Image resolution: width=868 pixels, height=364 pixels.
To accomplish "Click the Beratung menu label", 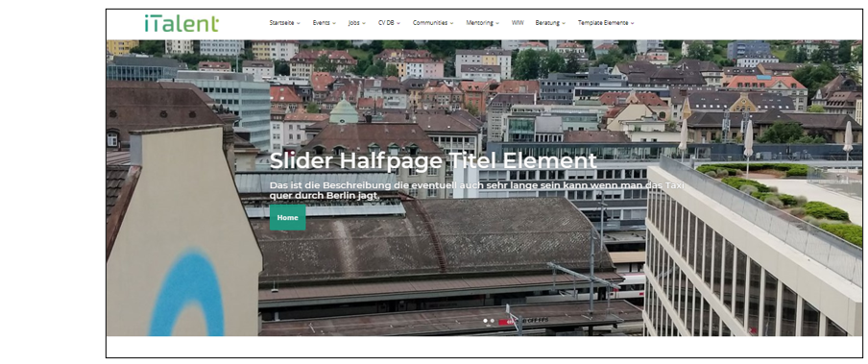I will tap(547, 23).
